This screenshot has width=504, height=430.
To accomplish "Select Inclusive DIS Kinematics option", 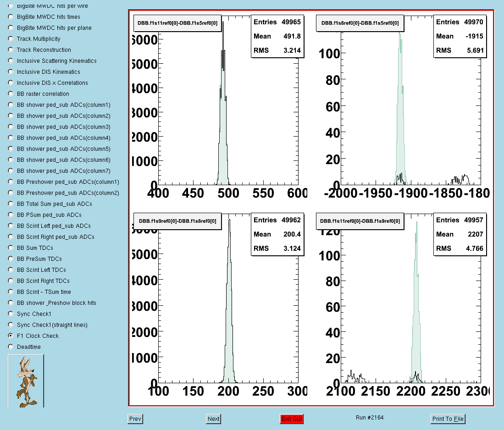I will pyautogui.click(x=11, y=72).
